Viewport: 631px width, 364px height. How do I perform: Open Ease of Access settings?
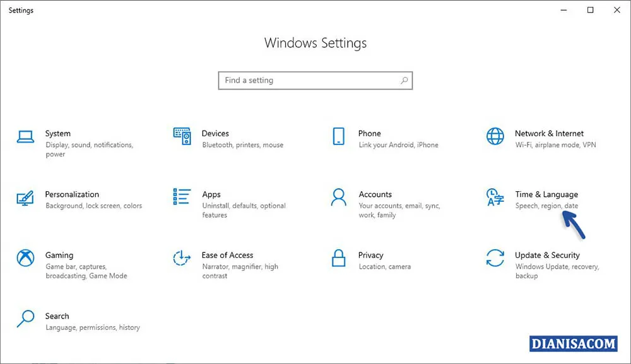[x=228, y=255]
